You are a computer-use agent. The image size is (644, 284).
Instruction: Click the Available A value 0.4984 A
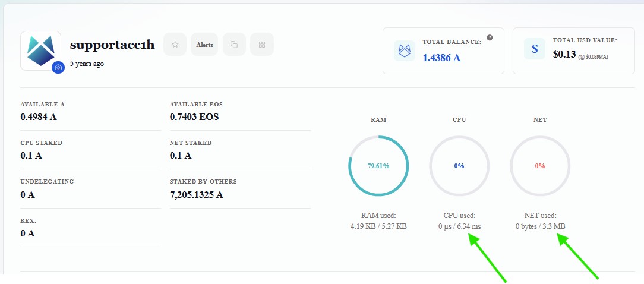pyautogui.click(x=39, y=117)
